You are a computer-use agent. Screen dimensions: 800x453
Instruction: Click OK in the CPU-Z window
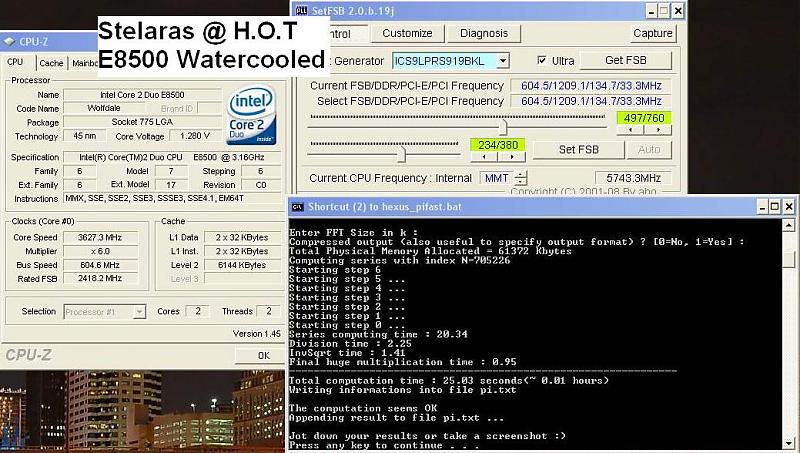coord(263,356)
